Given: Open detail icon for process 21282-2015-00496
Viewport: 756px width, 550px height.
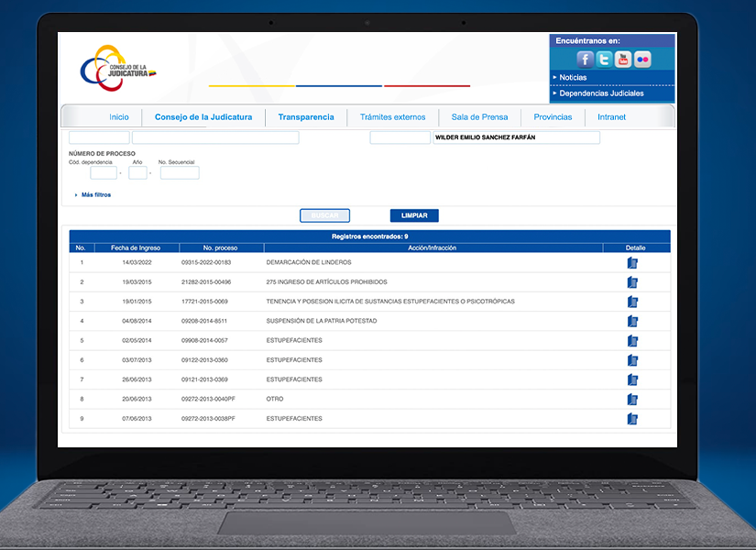Looking at the screenshot, I should [632, 282].
